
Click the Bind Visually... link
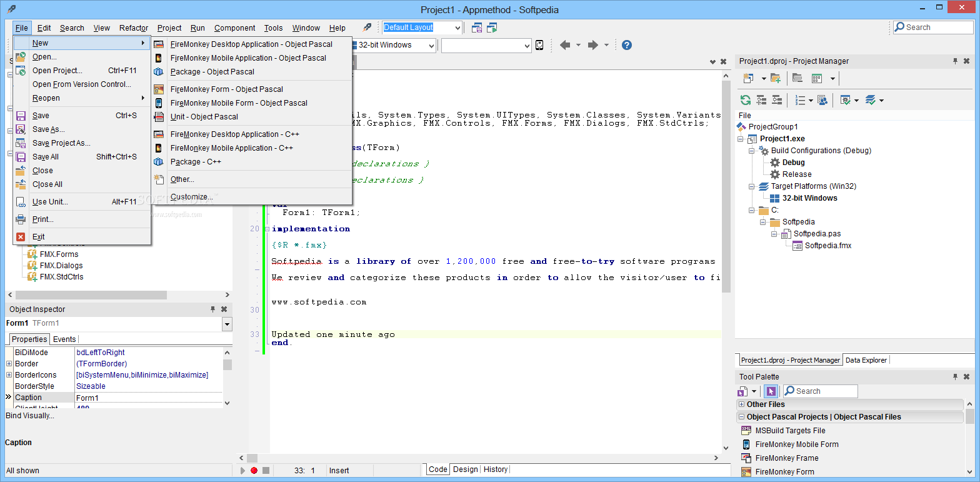30,416
